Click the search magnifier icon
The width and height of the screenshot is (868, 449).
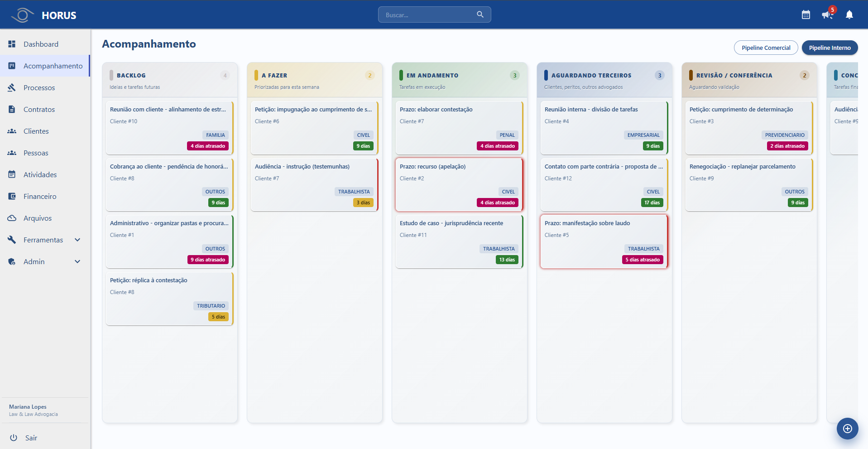pos(480,14)
